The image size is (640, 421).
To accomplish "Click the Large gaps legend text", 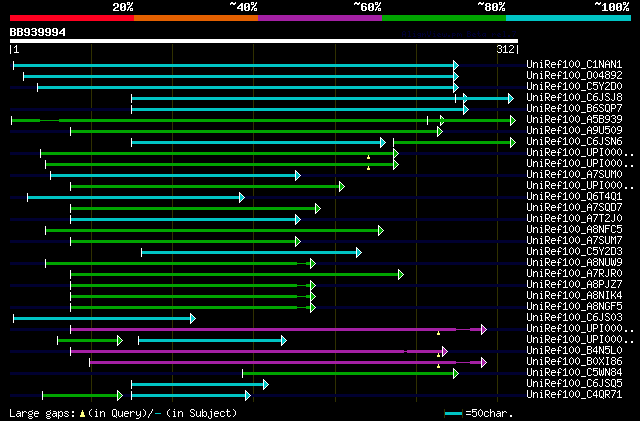I will [123, 413].
